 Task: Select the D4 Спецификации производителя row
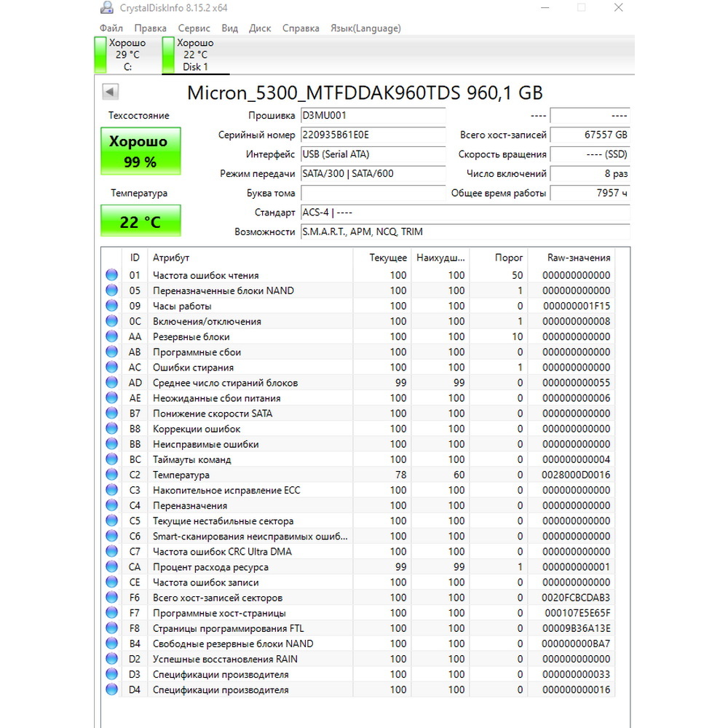pyautogui.click(x=358, y=689)
